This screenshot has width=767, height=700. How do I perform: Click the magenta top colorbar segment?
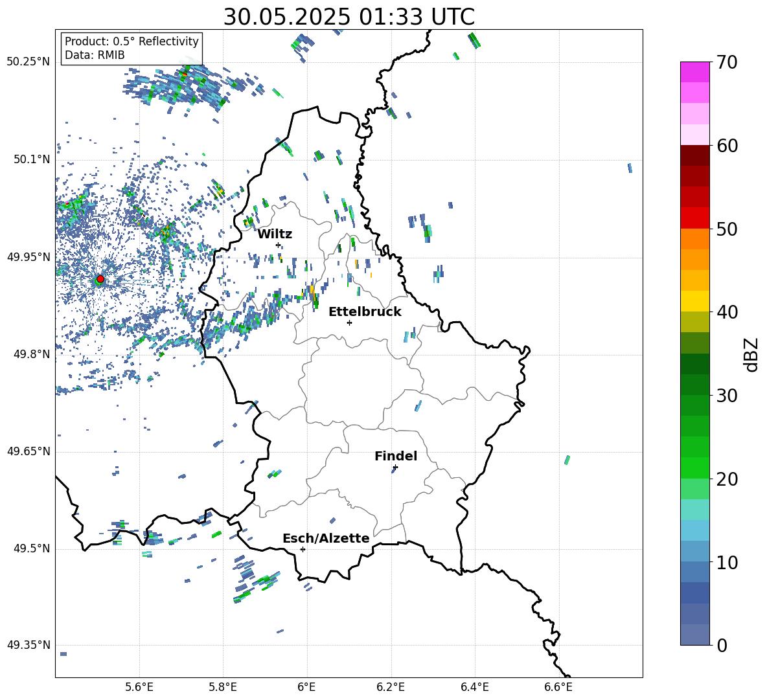pos(695,72)
